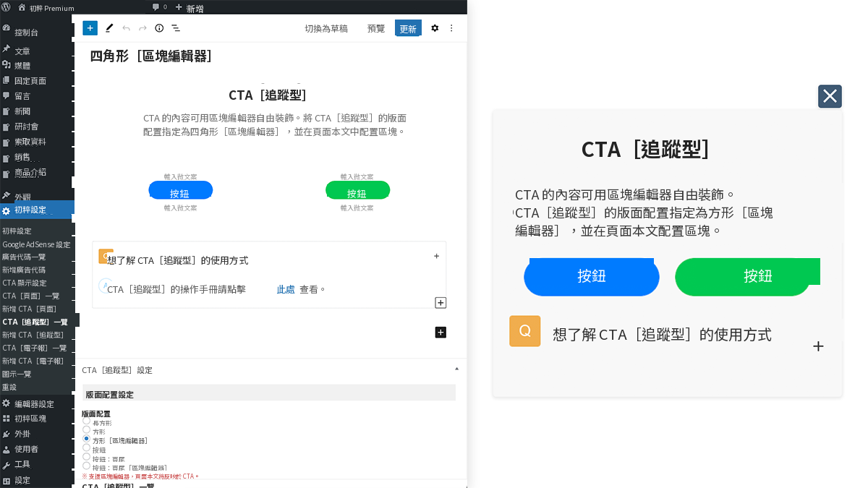Click the 使用者 users icon
Image resolution: width=868 pixels, height=488 pixels.
pos(6,449)
